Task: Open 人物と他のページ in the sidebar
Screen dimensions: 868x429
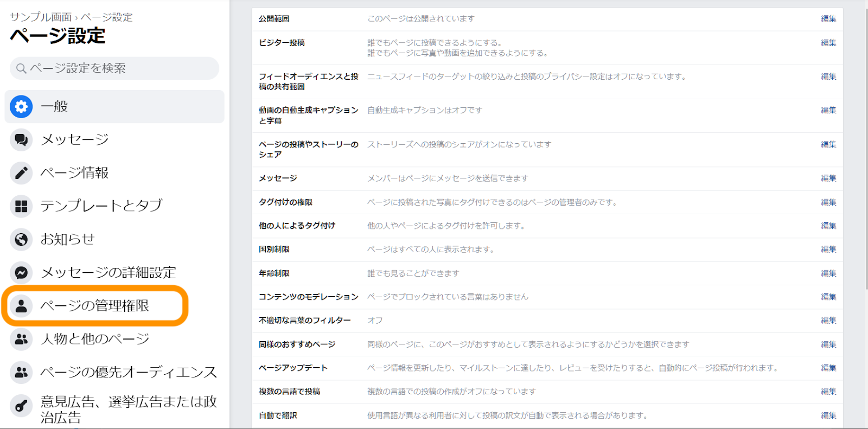Action: [114, 339]
